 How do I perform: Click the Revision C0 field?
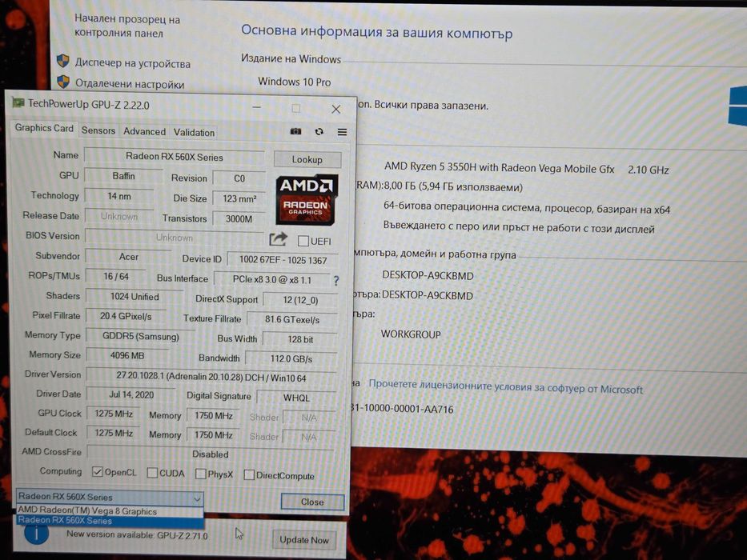coord(239,178)
